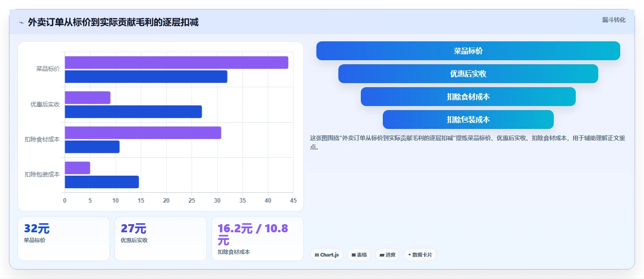Click the 表格 tag

[x=359, y=255]
